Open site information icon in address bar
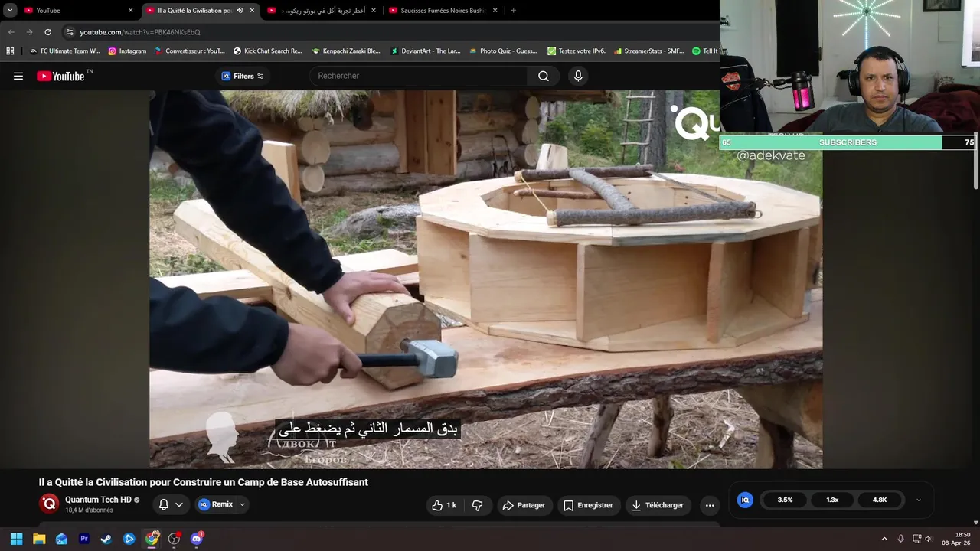This screenshot has height=551, width=980. tap(70, 32)
